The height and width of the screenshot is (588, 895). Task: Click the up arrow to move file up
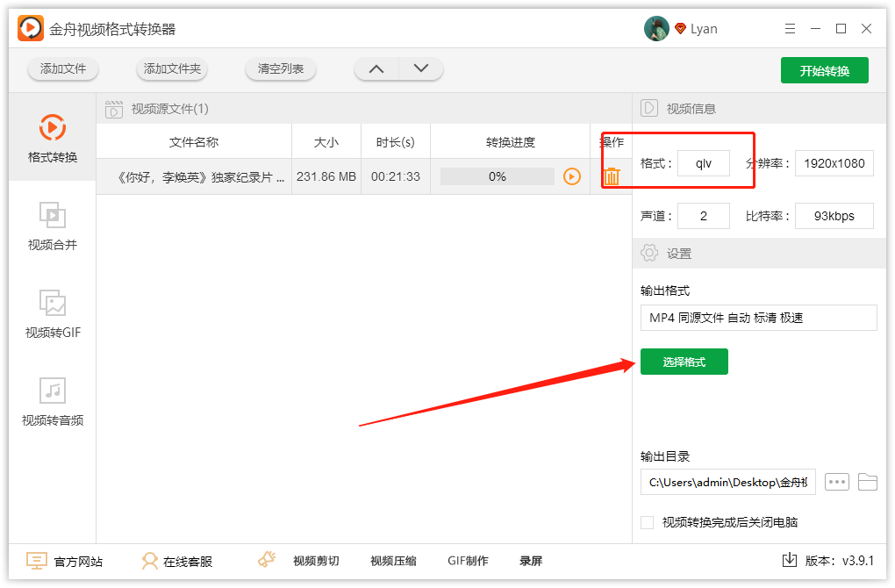pyautogui.click(x=376, y=68)
